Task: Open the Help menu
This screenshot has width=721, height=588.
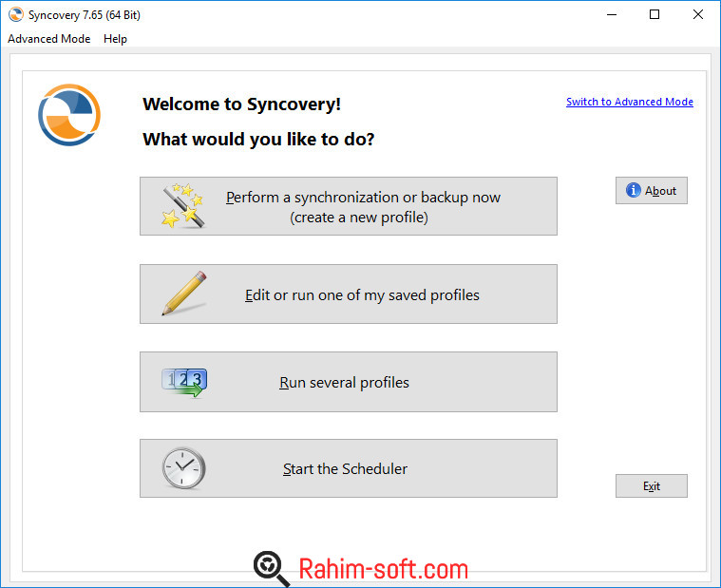Action: [x=115, y=39]
